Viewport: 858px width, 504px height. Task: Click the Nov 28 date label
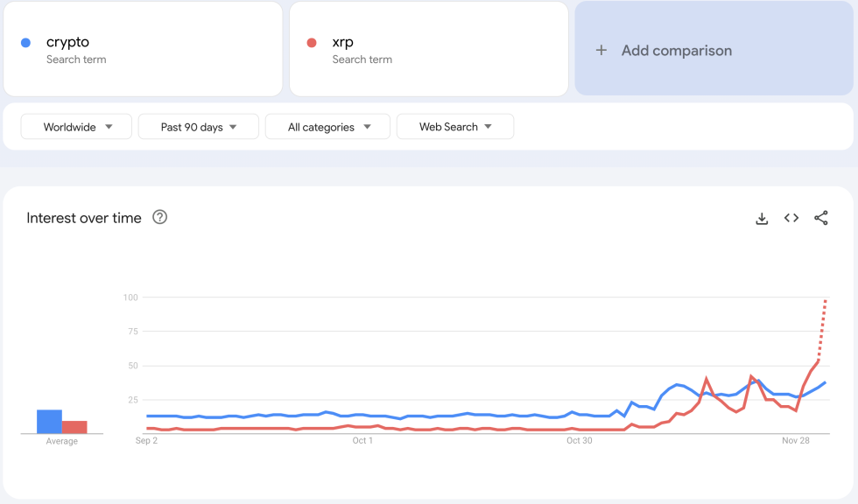click(x=796, y=441)
